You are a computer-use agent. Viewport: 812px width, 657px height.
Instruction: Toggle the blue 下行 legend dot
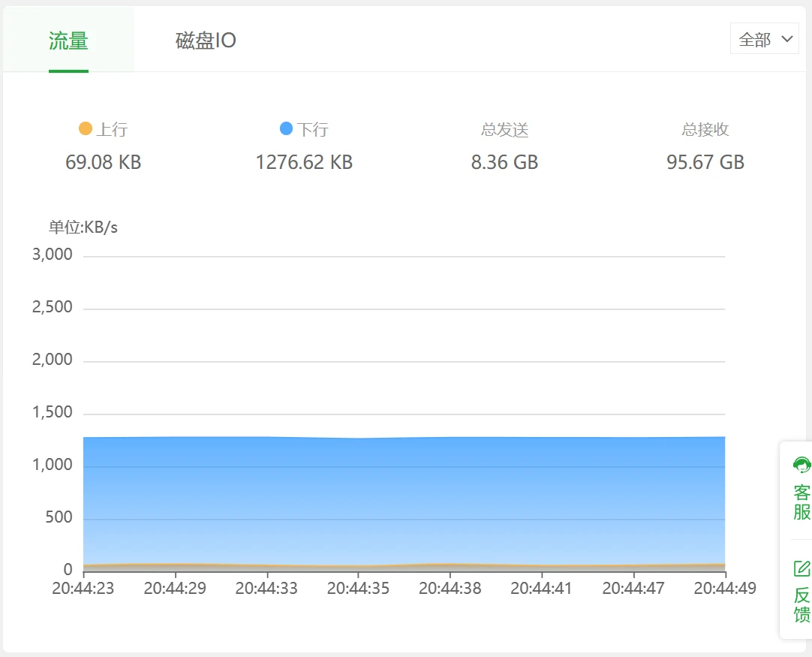pos(286,129)
